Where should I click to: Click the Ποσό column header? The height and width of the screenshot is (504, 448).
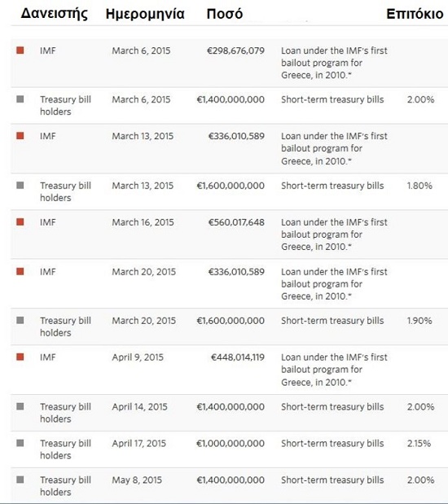225,14
